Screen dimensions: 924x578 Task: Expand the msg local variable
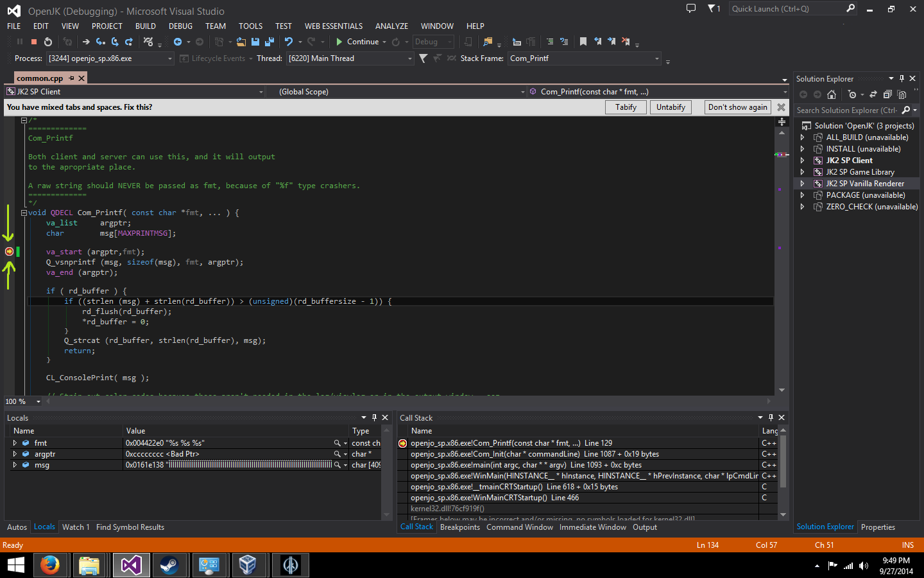click(15, 465)
